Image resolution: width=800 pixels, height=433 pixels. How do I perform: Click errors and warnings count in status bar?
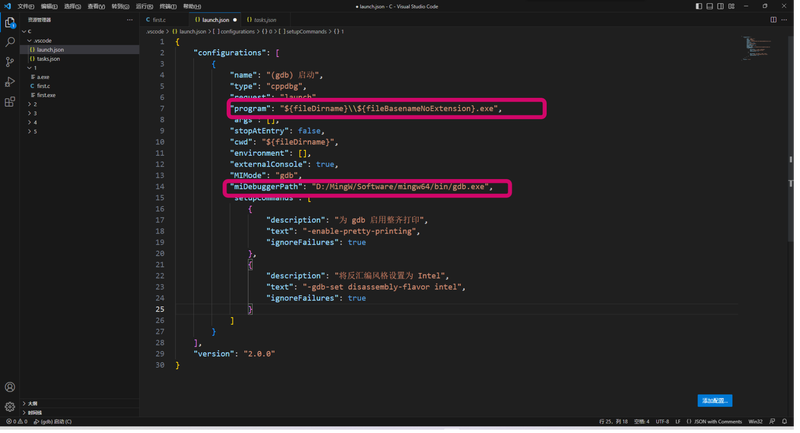[x=16, y=422]
